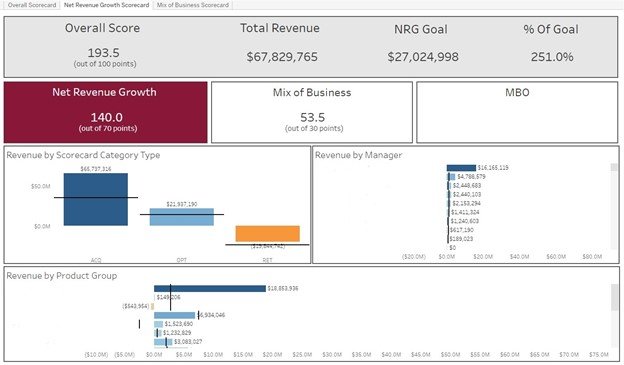This screenshot has height=365, width=624.
Task: Click the negative product value ($543,954)
Action: coord(136,306)
